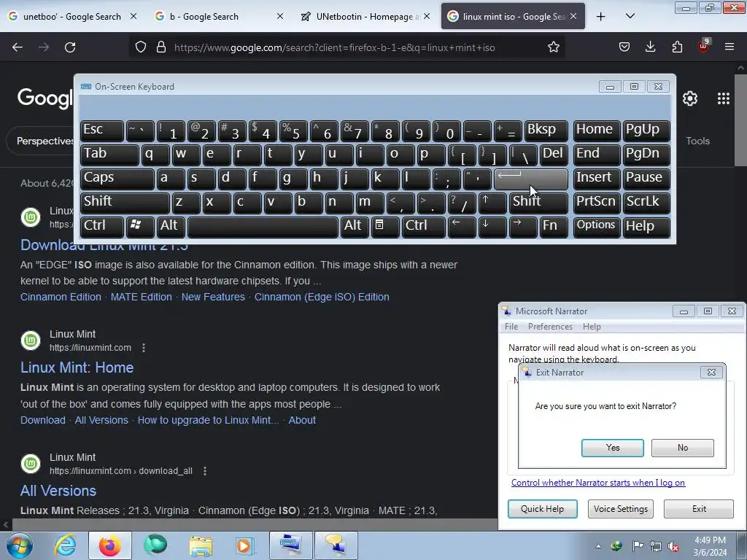The height and width of the screenshot is (560, 747).
Task: Open the File menu in Microsoft Narrator
Action: coord(511,327)
